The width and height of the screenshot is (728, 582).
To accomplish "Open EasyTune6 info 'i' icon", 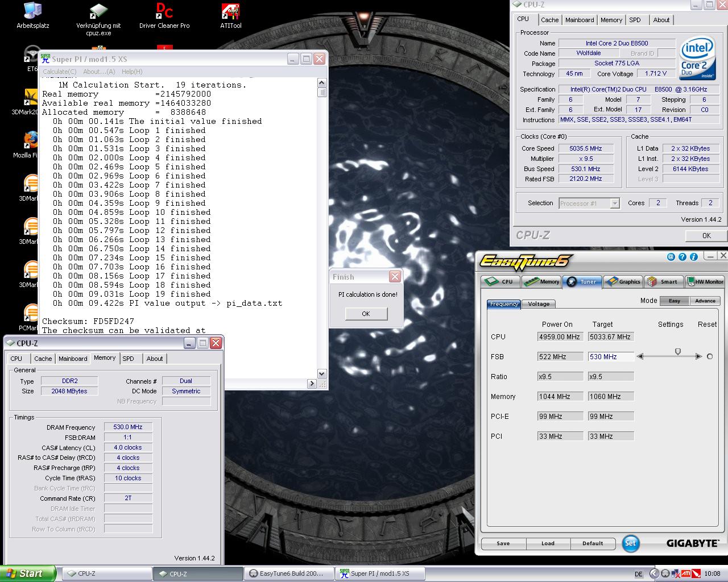I will 694,257.
